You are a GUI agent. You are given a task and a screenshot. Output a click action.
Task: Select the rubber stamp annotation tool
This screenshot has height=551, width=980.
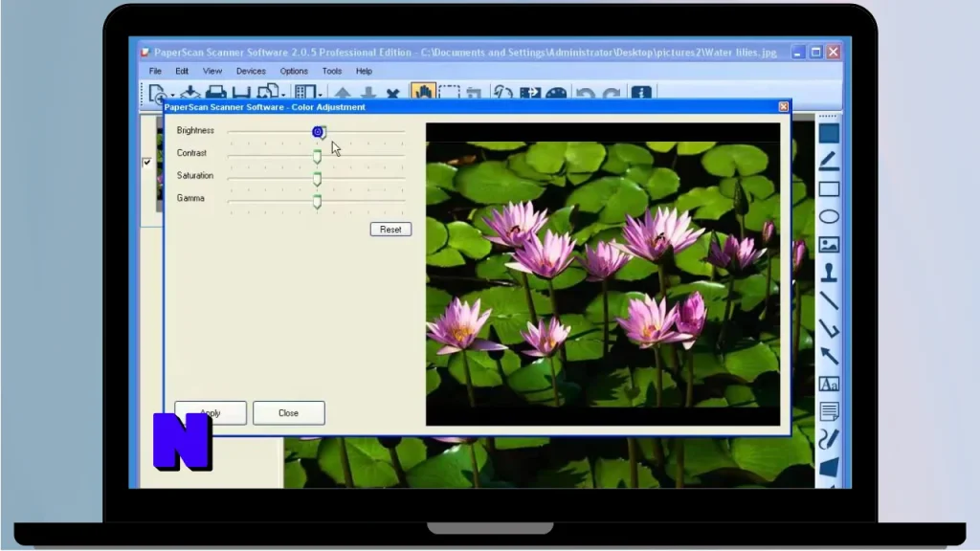pos(829,272)
